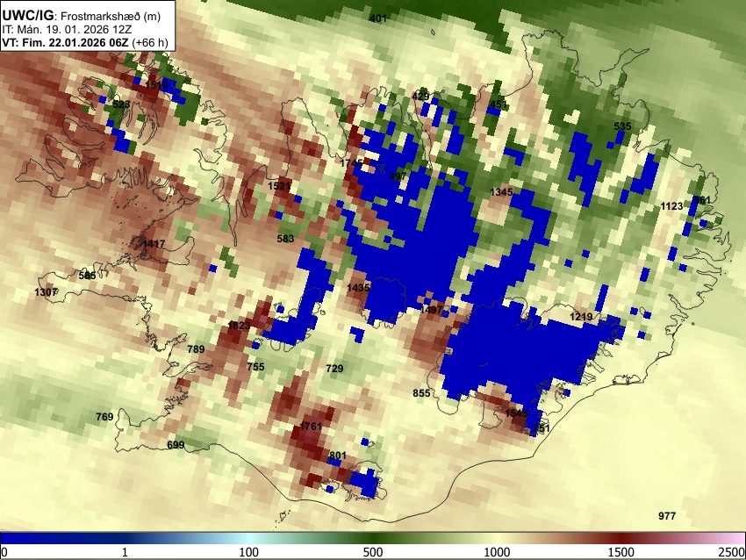This screenshot has height=560, width=746.
Task: Click the map value "1123"
Action: pos(671,206)
